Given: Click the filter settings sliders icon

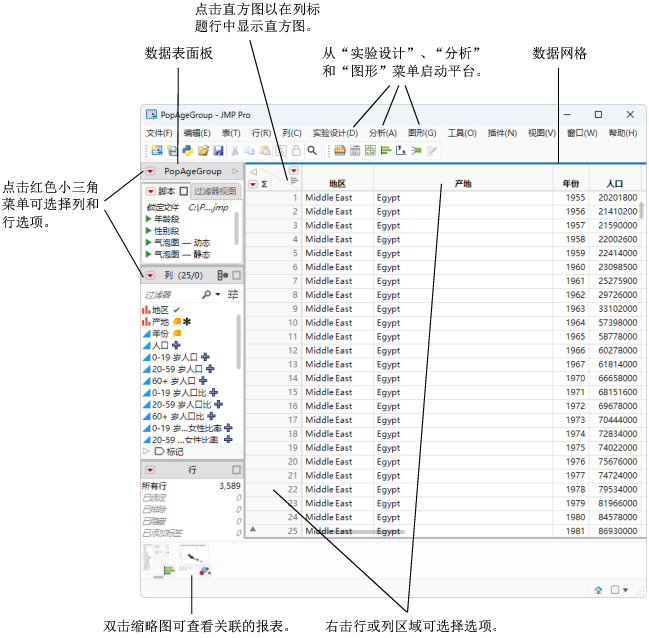Looking at the screenshot, I should [233, 294].
